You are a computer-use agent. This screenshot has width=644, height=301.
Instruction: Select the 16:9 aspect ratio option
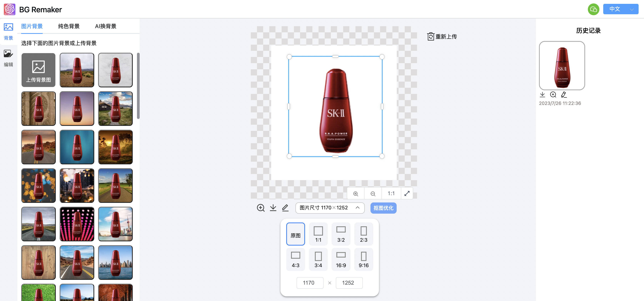click(x=341, y=259)
